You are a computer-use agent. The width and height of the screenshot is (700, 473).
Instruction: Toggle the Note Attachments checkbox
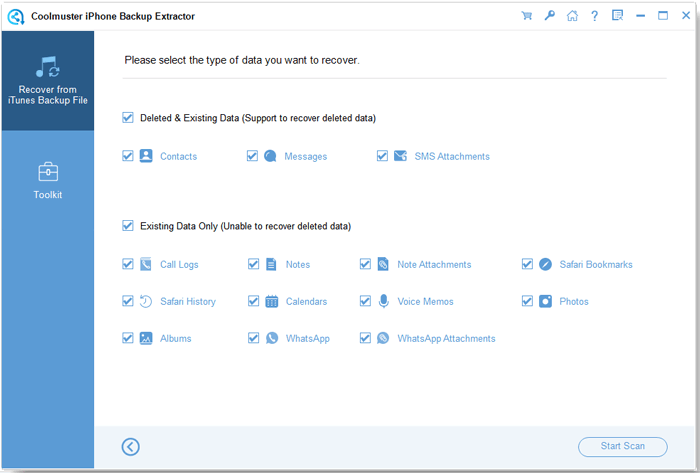click(365, 264)
